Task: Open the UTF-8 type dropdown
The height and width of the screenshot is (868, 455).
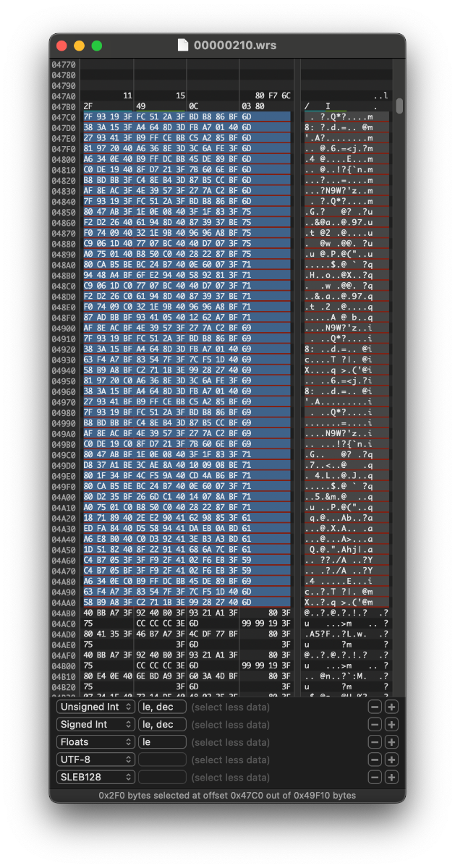Action: click(x=95, y=759)
